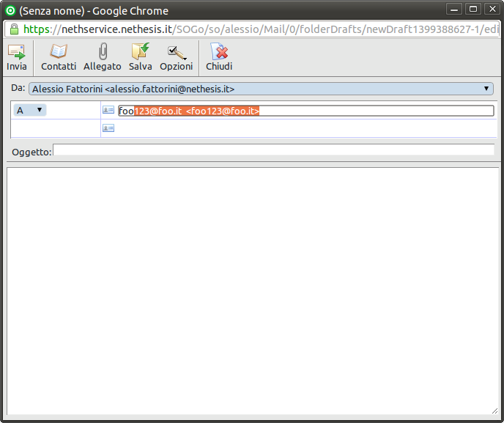Click the Allegato paperclip icon
Viewport: 504px width, 423px height.
point(103,53)
